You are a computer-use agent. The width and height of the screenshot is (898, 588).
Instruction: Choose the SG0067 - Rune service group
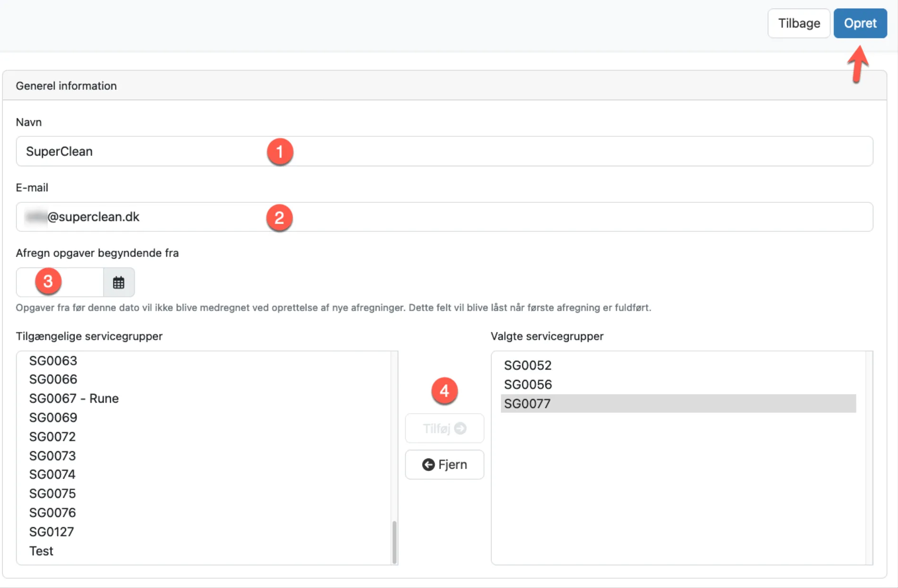(74, 398)
